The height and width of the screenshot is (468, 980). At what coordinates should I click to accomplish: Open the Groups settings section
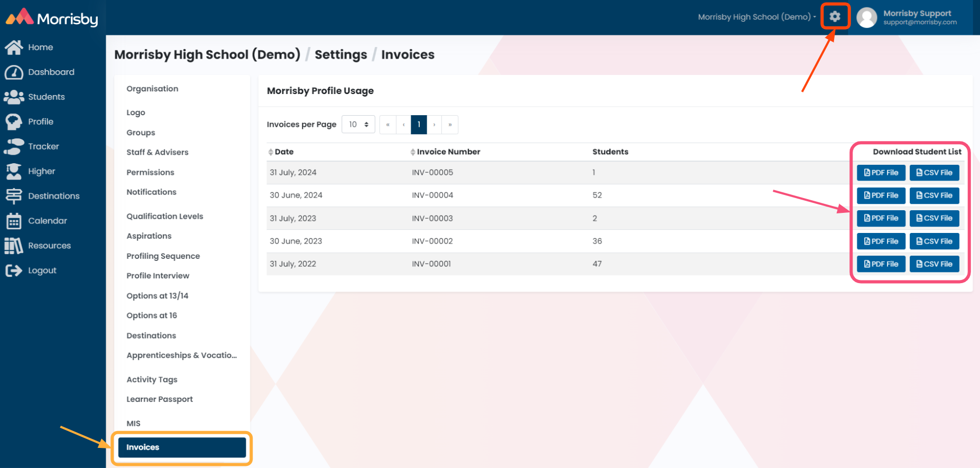(141, 133)
